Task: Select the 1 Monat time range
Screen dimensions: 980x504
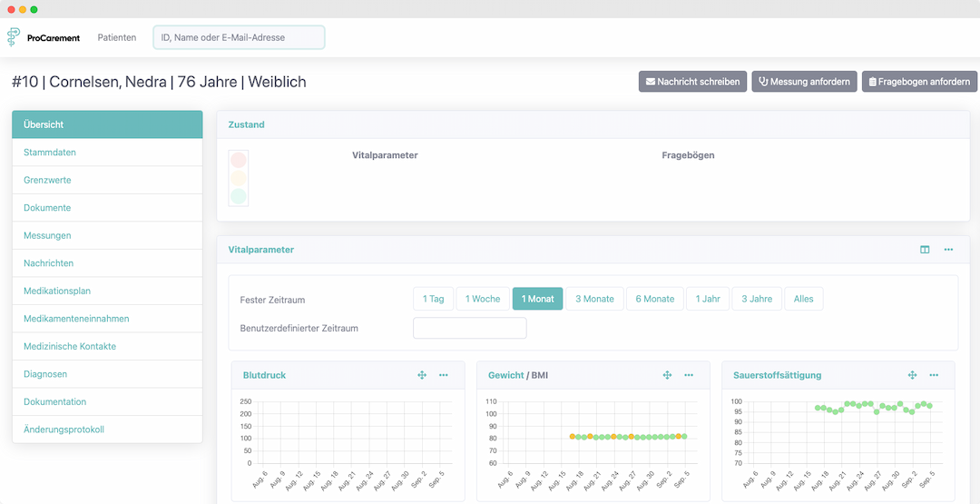Action: [537, 299]
